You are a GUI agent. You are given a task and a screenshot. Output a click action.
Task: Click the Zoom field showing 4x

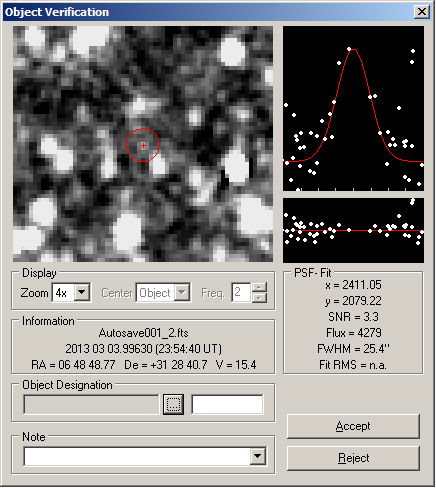63,293
